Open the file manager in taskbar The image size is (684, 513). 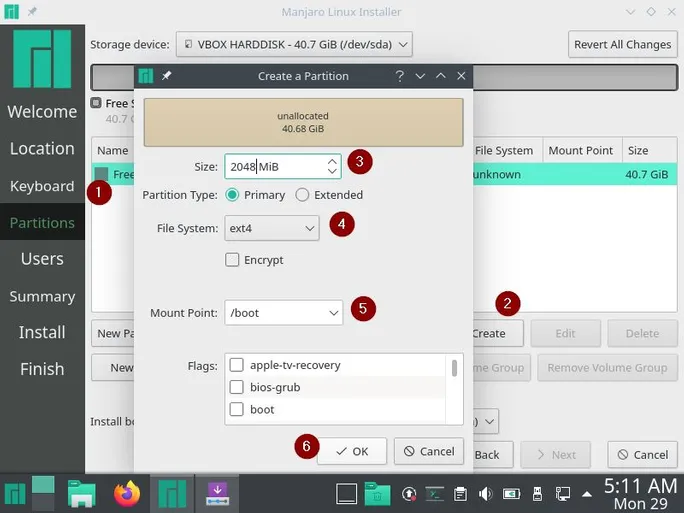pyautogui.click(x=81, y=492)
